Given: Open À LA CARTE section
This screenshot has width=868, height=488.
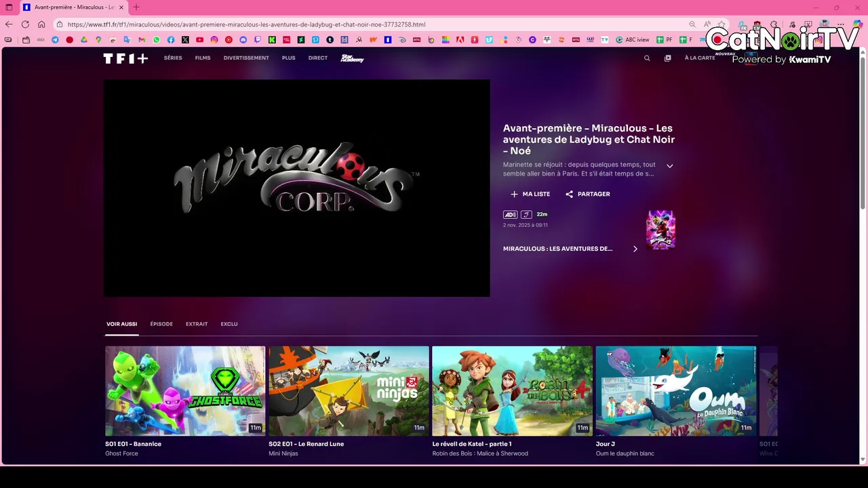Looking at the screenshot, I should 700,58.
